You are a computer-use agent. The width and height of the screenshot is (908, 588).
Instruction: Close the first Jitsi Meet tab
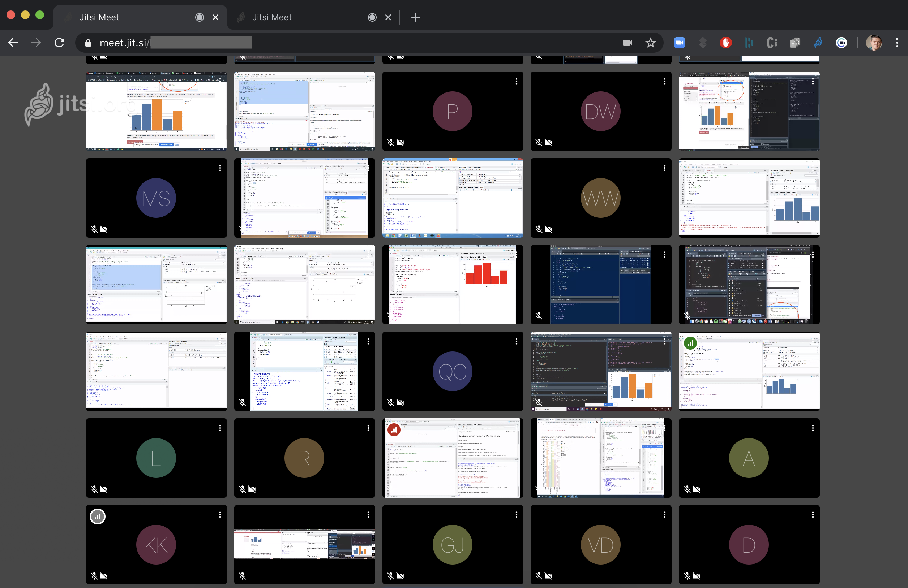pos(215,18)
